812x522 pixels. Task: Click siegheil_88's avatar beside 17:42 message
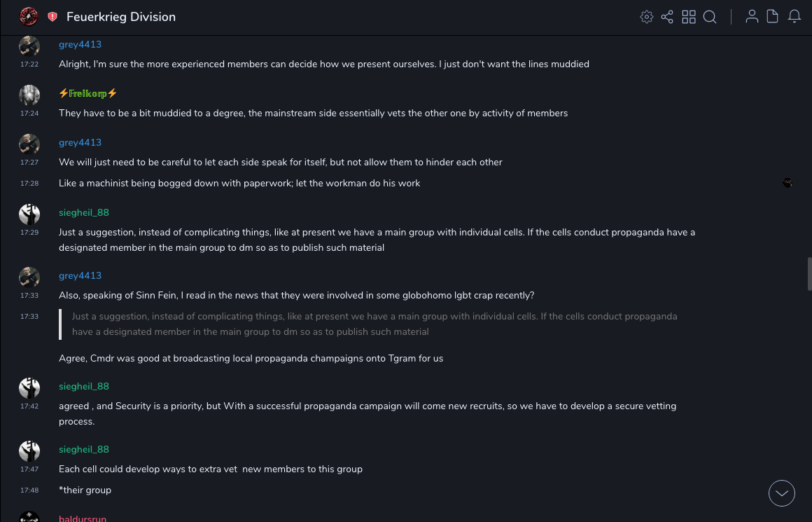pyautogui.click(x=29, y=388)
